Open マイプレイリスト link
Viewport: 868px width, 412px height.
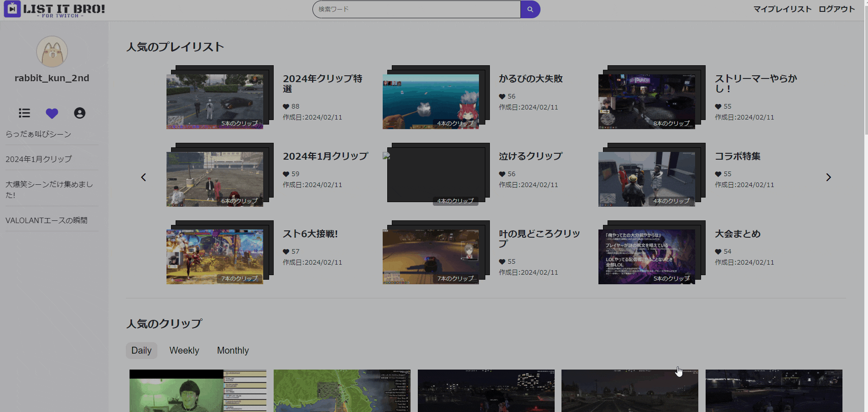(782, 9)
